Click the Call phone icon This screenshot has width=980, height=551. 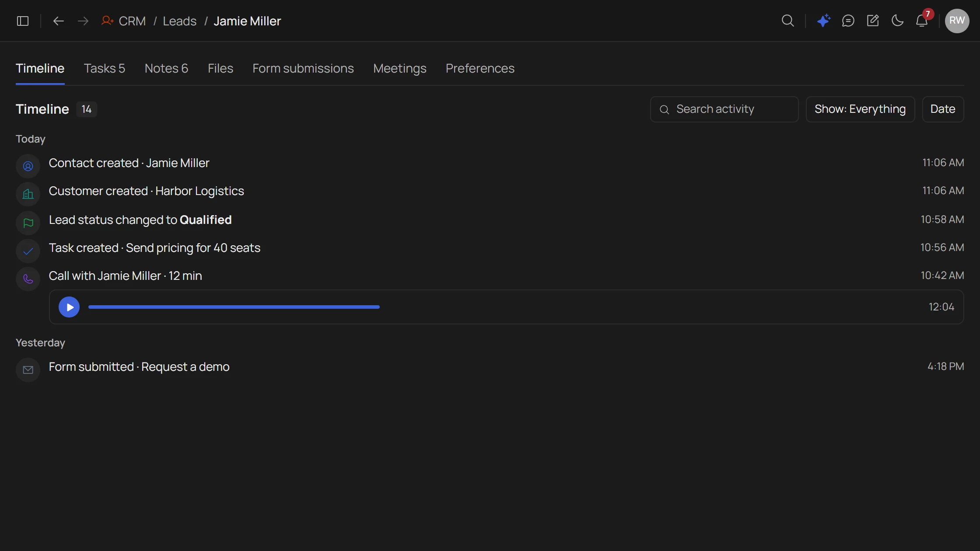pyautogui.click(x=28, y=279)
